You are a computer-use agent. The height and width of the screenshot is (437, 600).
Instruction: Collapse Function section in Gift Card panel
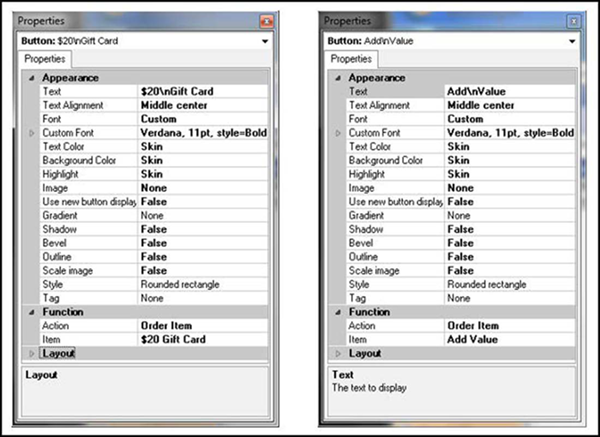[x=32, y=312]
